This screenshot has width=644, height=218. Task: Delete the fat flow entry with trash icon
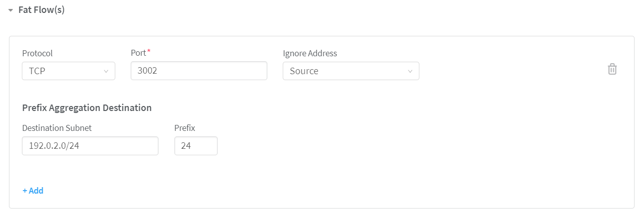point(612,69)
